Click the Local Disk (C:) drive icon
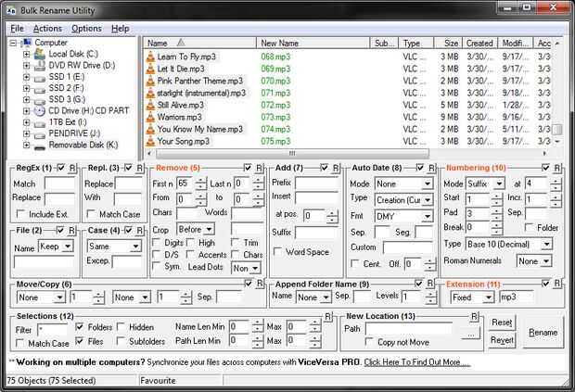 [x=40, y=55]
